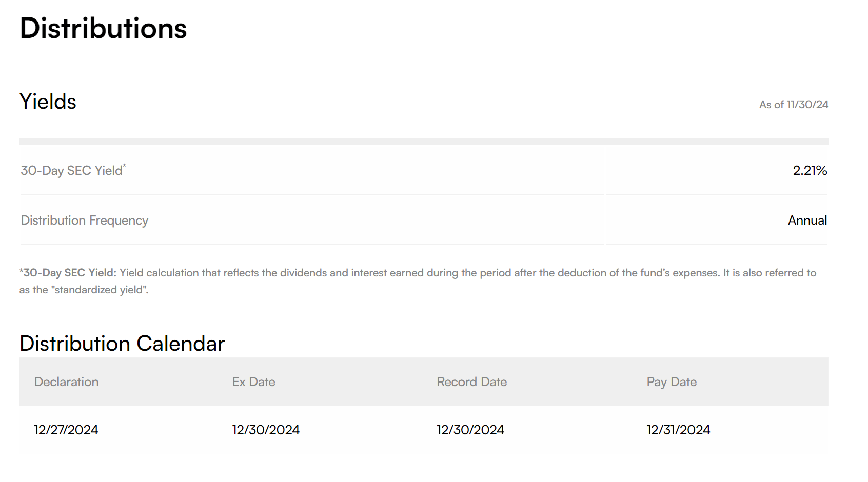Click the Distribution Calendar heading
The height and width of the screenshot is (482, 868).
click(122, 344)
